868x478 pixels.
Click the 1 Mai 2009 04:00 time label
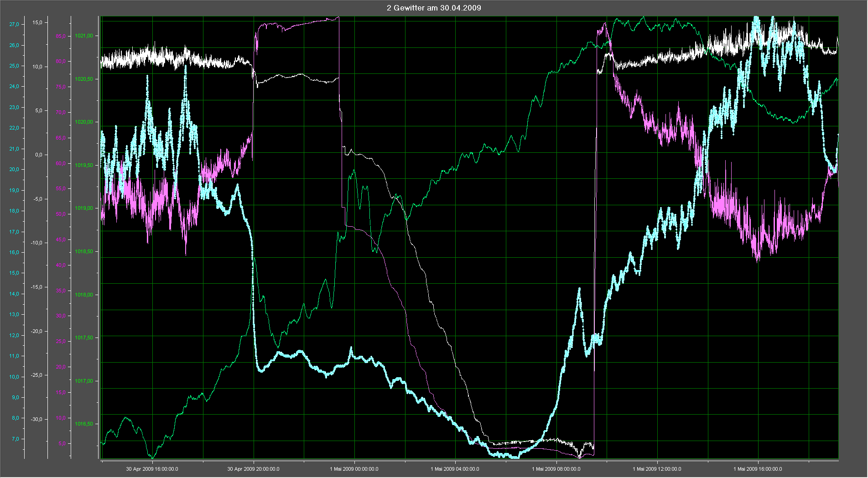455,469
